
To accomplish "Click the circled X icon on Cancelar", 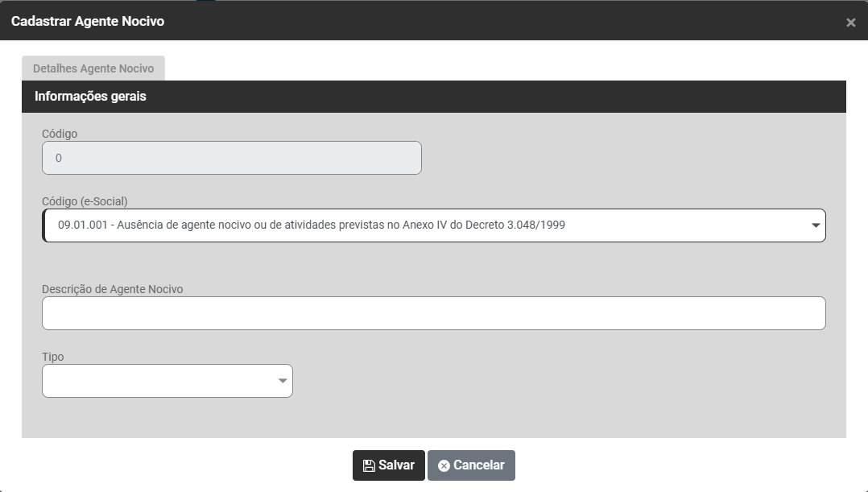I will (x=444, y=465).
